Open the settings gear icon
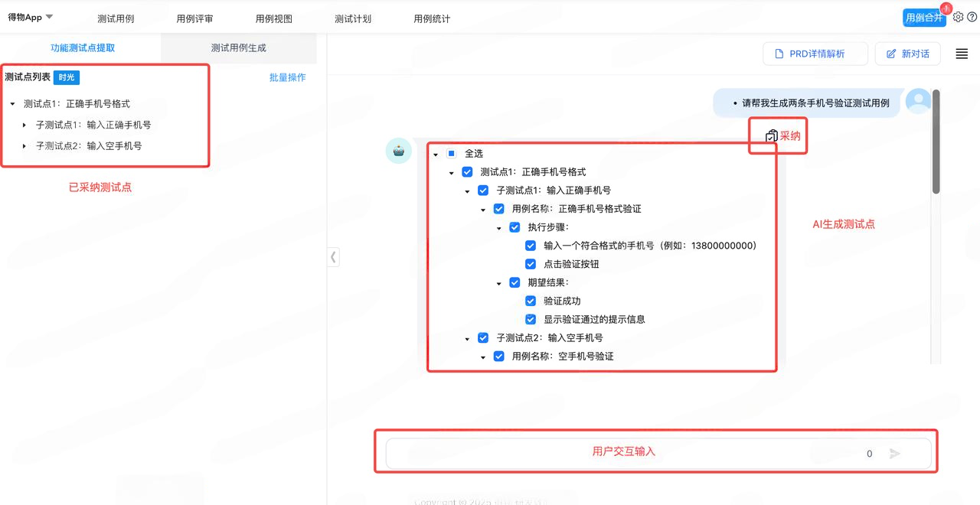This screenshot has width=980, height=505. (x=959, y=17)
